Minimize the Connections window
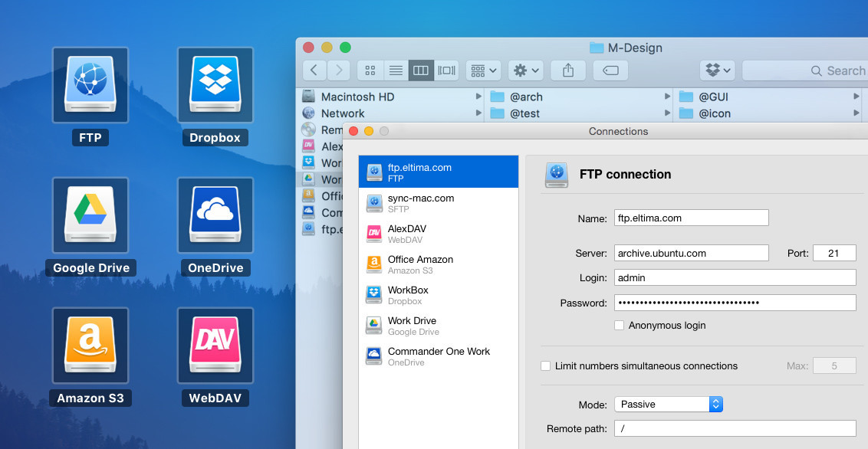 tap(369, 131)
